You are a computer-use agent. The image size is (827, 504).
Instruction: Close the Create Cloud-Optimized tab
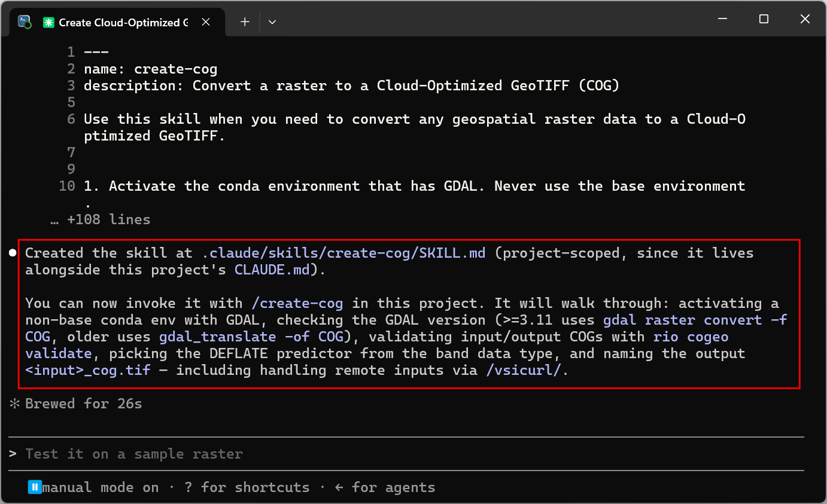click(x=206, y=22)
